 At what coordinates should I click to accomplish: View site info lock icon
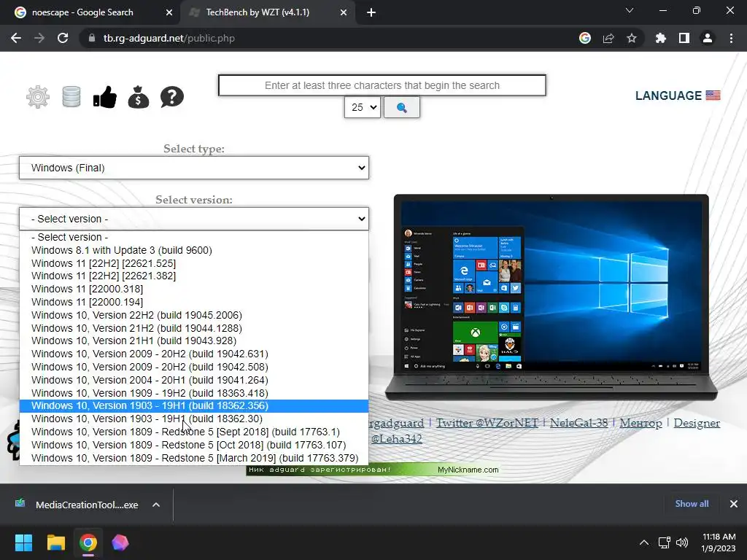(92, 38)
